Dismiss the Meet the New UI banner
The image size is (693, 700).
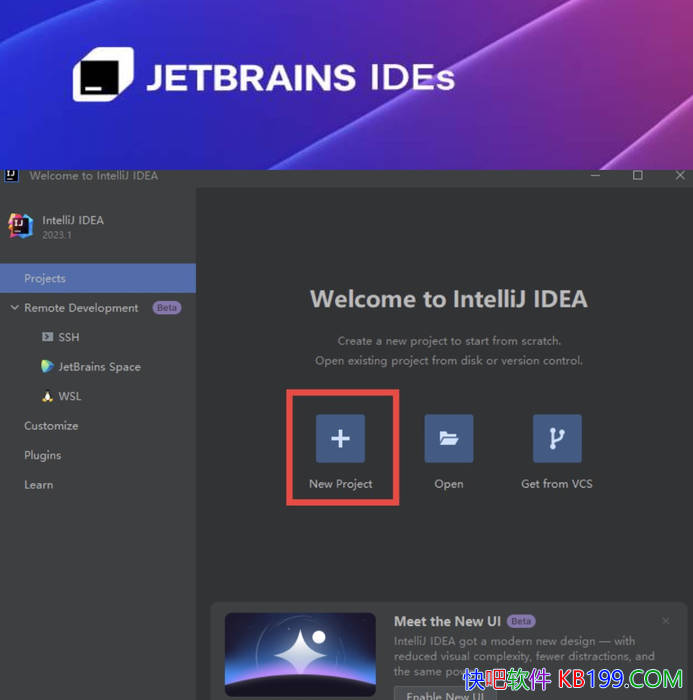[666, 621]
